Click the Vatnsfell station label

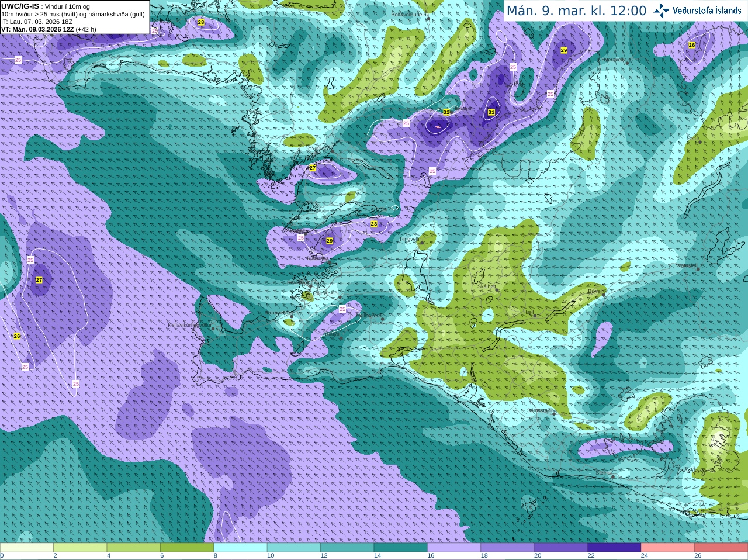pos(687,265)
